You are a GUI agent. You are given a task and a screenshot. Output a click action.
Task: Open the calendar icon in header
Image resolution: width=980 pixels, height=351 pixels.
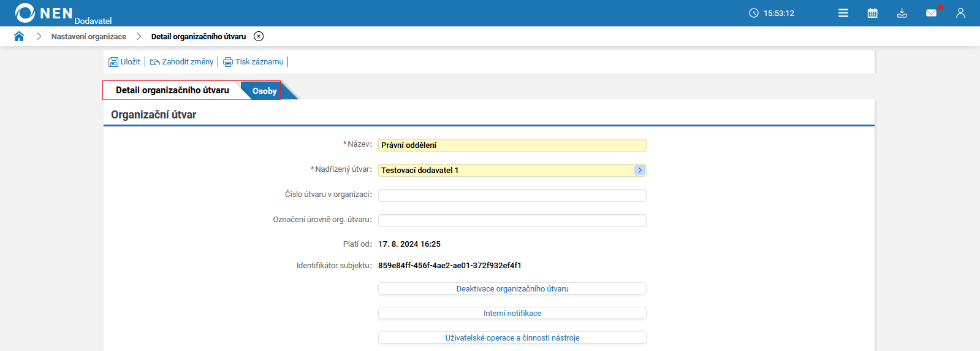(873, 13)
